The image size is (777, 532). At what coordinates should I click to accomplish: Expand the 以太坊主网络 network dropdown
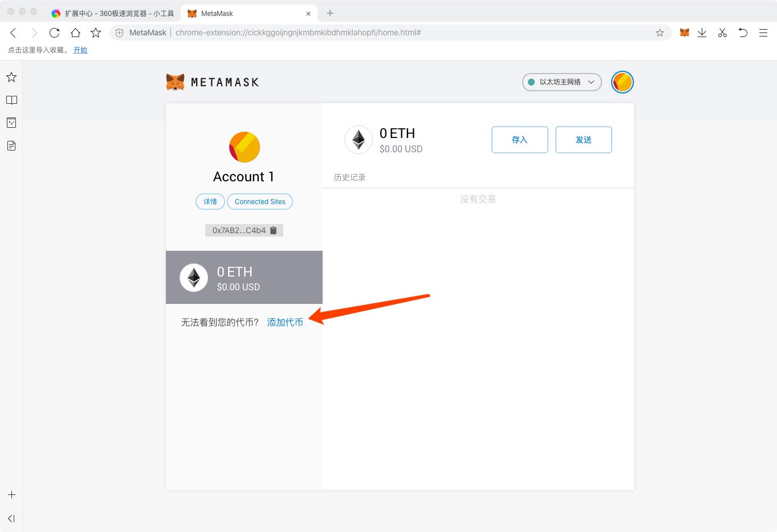(562, 82)
